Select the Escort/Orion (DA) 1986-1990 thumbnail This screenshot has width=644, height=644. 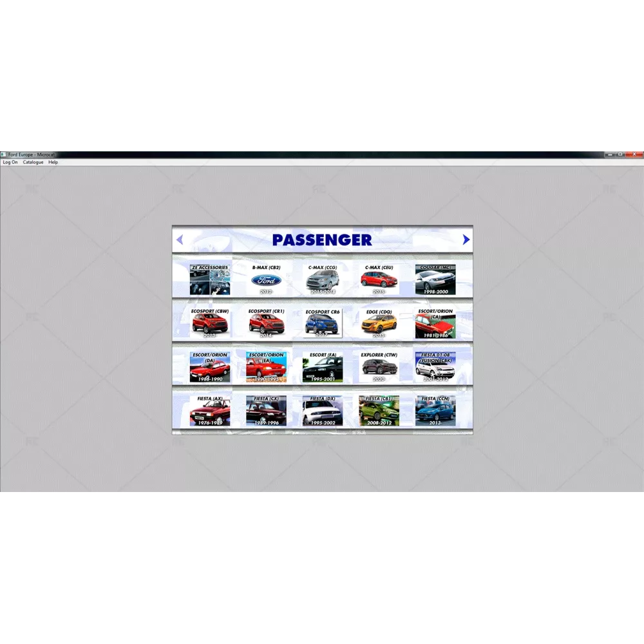tap(209, 367)
